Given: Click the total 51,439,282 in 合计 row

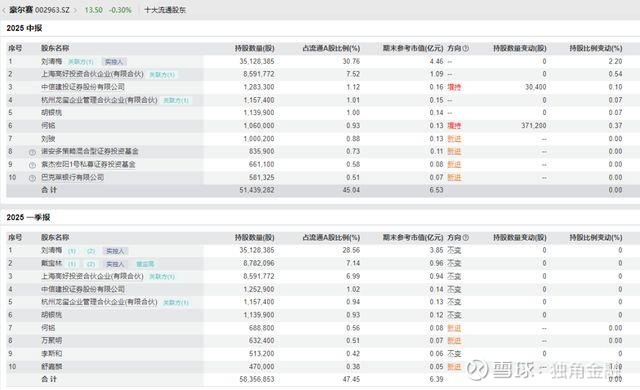Looking at the screenshot, I should click(x=257, y=190).
